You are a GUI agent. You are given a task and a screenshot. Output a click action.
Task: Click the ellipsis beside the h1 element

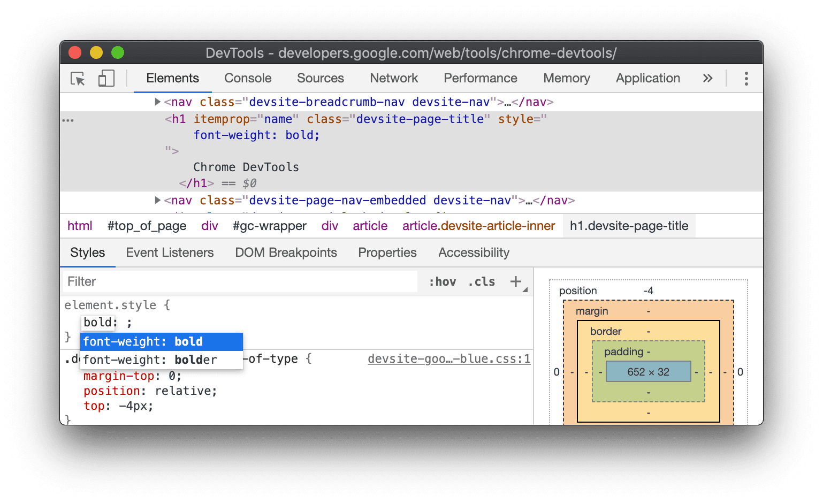(x=68, y=120)
